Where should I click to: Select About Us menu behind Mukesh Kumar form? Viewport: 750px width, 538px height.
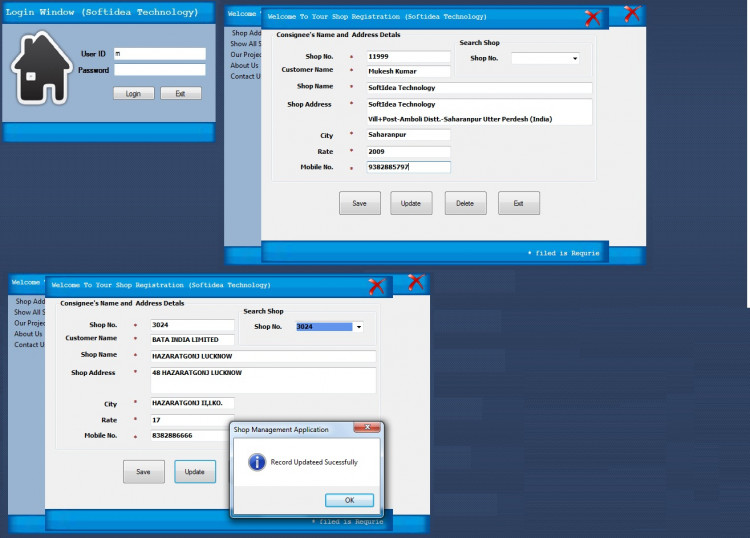(244, 66)
